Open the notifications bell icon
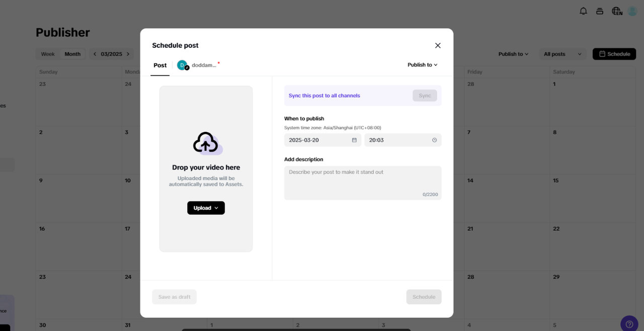Viewport: 644px width, 331px height. tap(583, 11)
